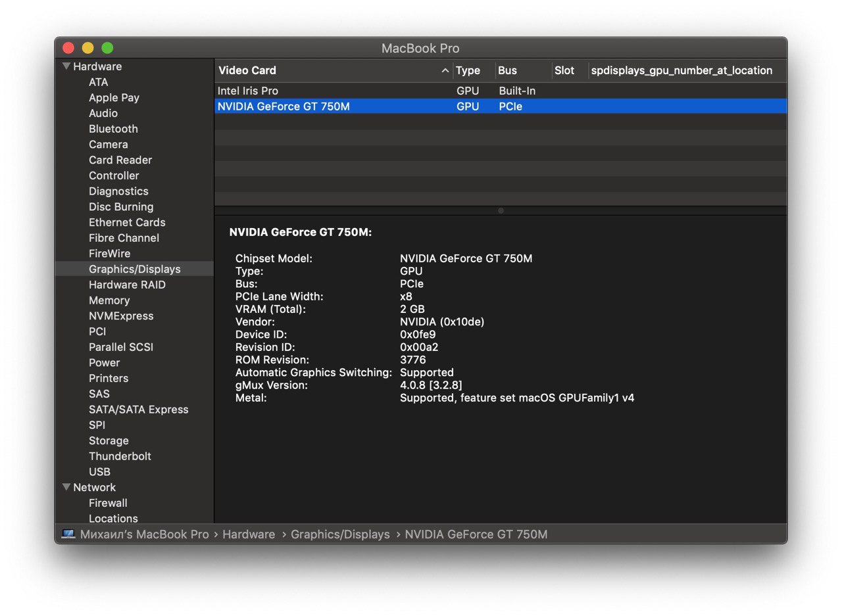The image size is (842, 616).
Task: Open Hardware RAID entry
Action: 127,285
